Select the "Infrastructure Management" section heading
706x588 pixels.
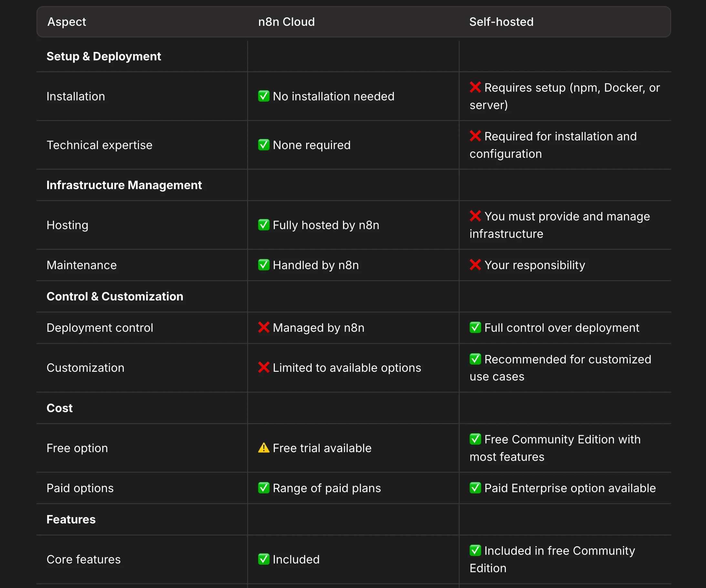(124, 185)
